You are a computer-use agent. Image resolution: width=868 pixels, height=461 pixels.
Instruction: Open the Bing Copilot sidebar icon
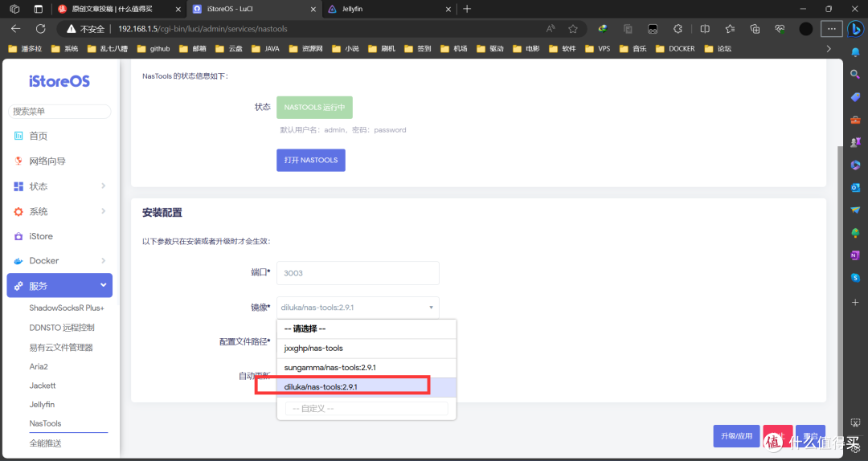click(x=855, y=29)
